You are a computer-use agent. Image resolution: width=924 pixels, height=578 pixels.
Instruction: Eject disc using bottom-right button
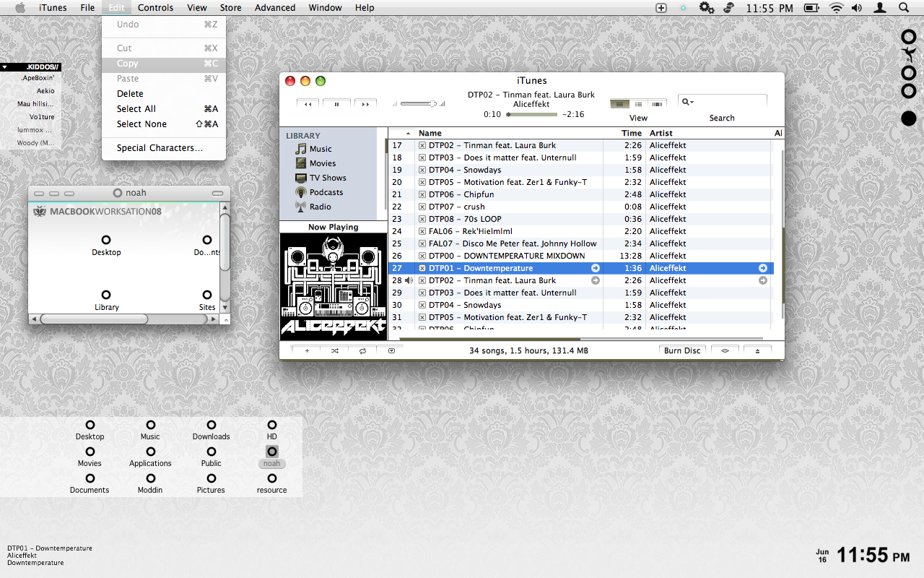click(x=757, y=350)
